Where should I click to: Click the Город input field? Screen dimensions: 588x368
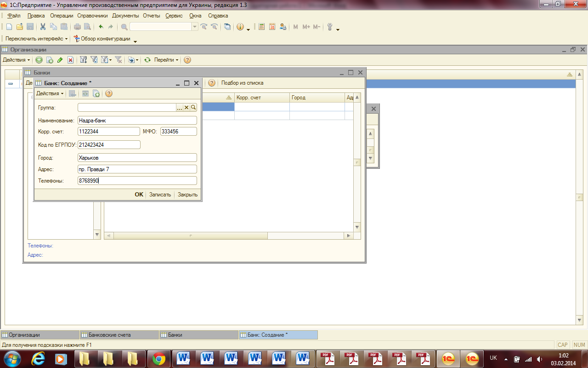137,158
